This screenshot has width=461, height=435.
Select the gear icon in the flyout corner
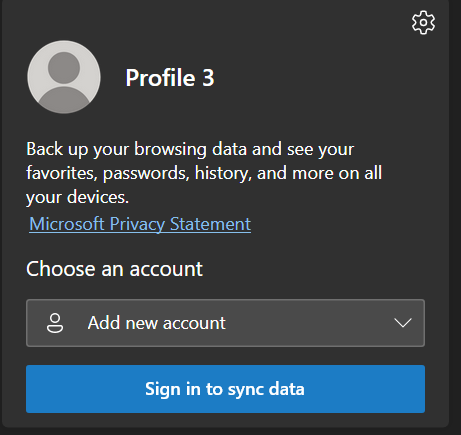coord(423,23)
